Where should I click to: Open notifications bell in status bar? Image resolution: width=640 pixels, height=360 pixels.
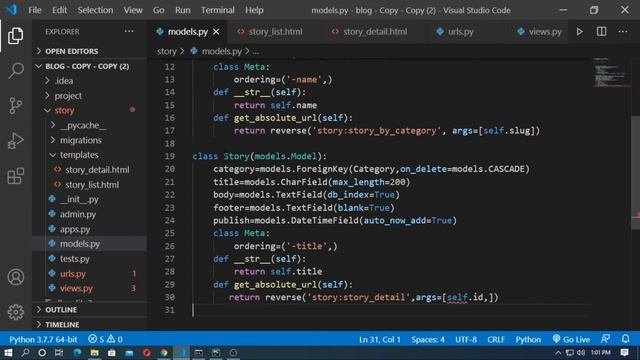(x=625, y=339)
